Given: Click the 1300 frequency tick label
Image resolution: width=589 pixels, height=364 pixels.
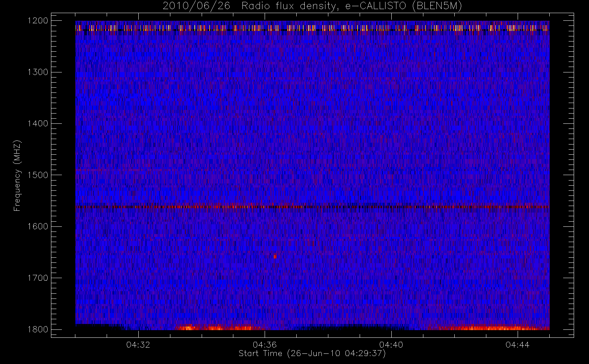Looking at the screenshot, I should [38, 72].
